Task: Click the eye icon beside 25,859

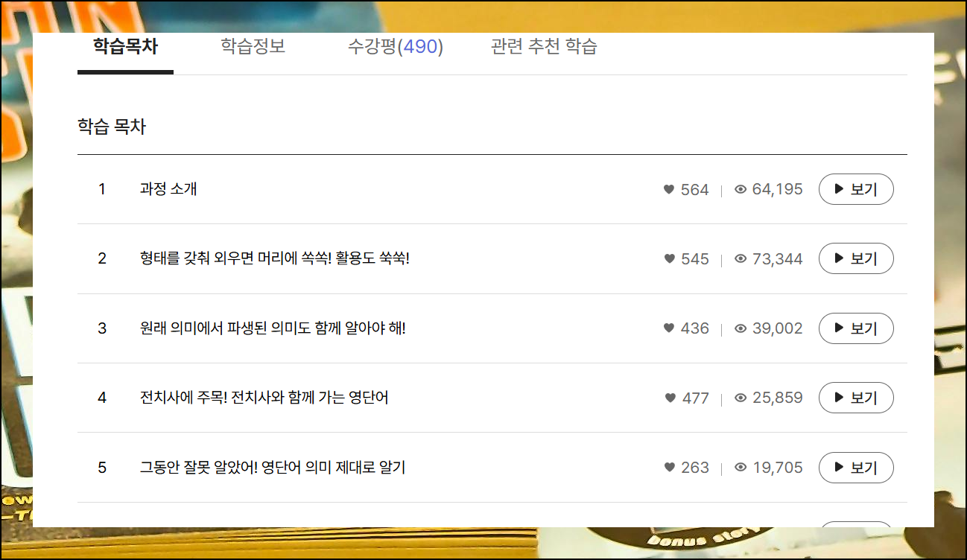Action: pyautogui.click(x=741, y=398)
